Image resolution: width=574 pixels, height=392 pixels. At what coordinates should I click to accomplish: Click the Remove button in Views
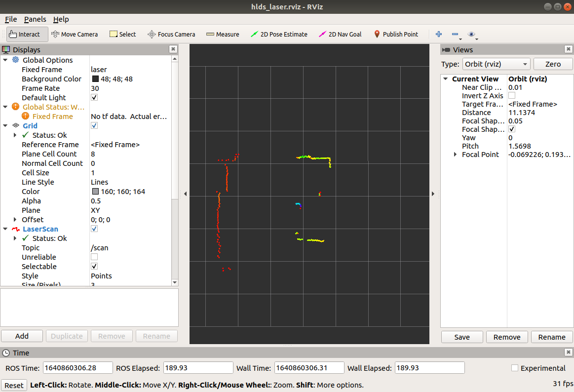(507, 337)
